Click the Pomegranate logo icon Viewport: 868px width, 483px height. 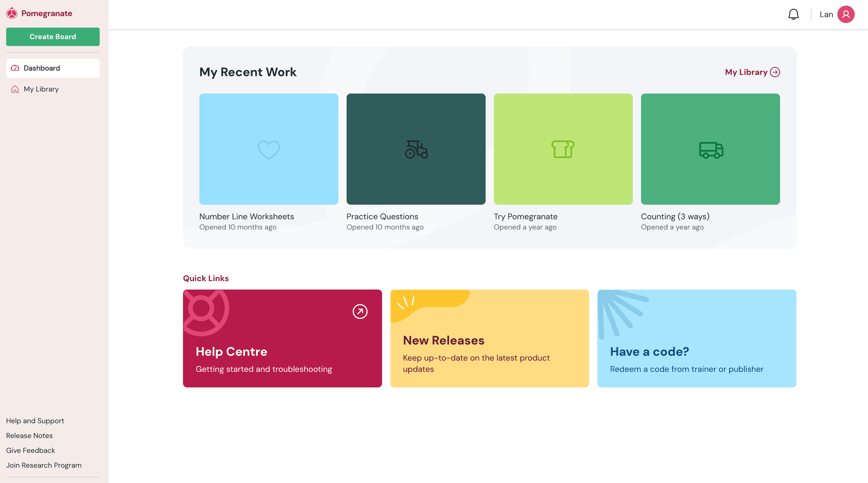[x=12, y=13]
